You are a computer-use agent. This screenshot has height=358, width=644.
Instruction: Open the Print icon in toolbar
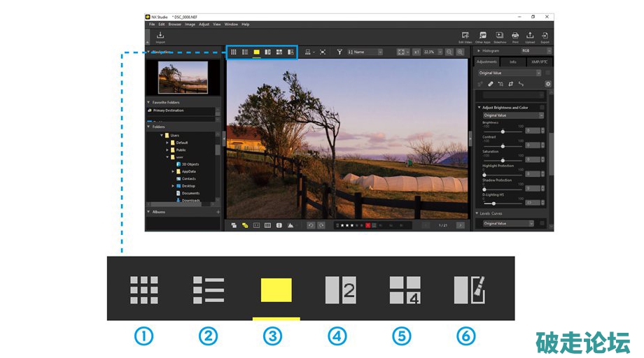(x=515, y=36)
